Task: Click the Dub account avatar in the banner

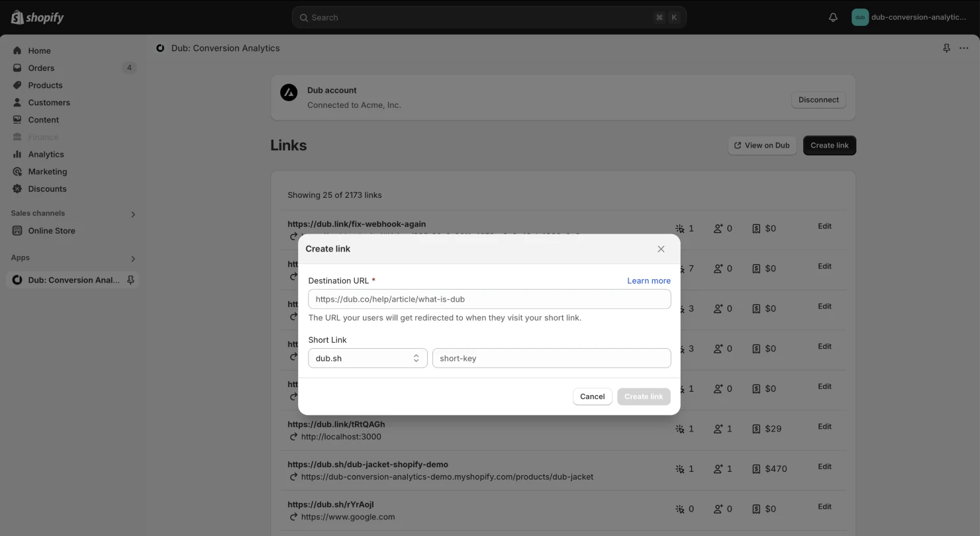Action: 289,93
